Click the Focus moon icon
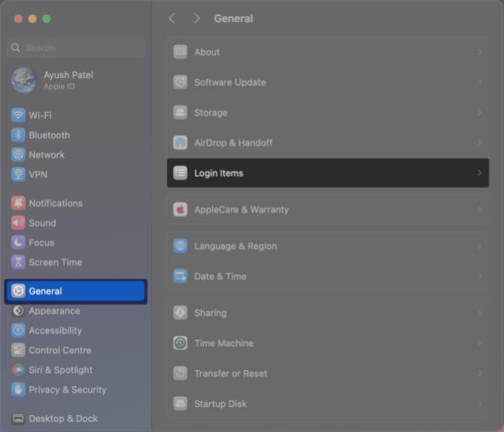 18,242
